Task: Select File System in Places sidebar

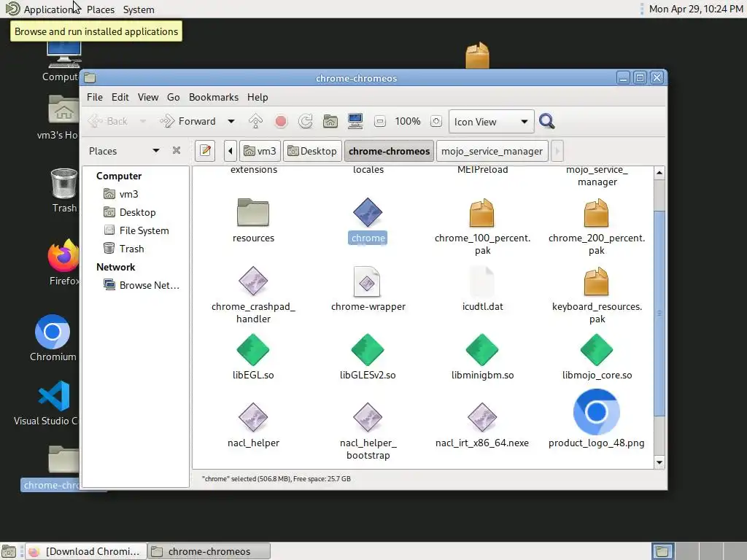Action: pos(144,230)
